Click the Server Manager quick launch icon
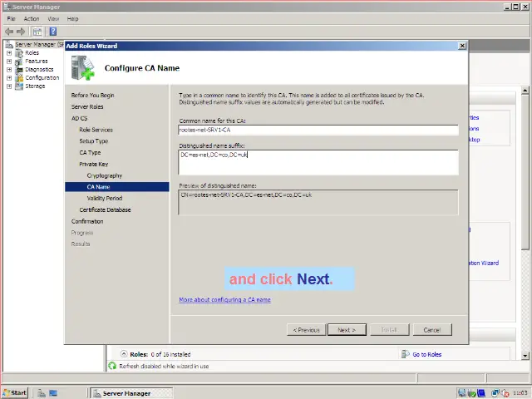Viewport: 532px width, 399px height. click(42, 393)
